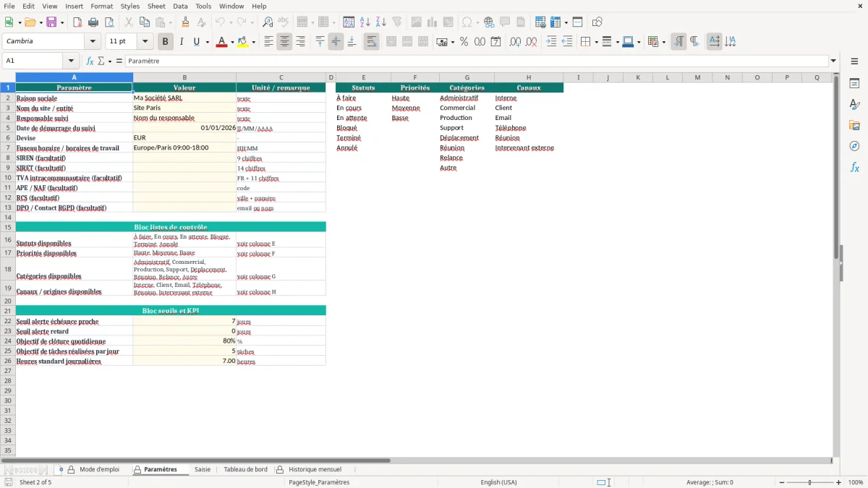Click the Add Decimal Place icon

(515, 42)
